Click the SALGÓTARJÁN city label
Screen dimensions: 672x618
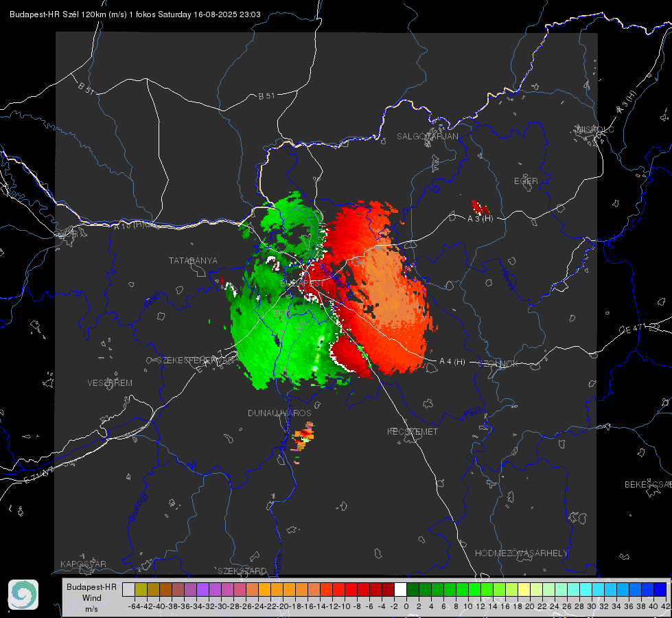coord(427,137)
